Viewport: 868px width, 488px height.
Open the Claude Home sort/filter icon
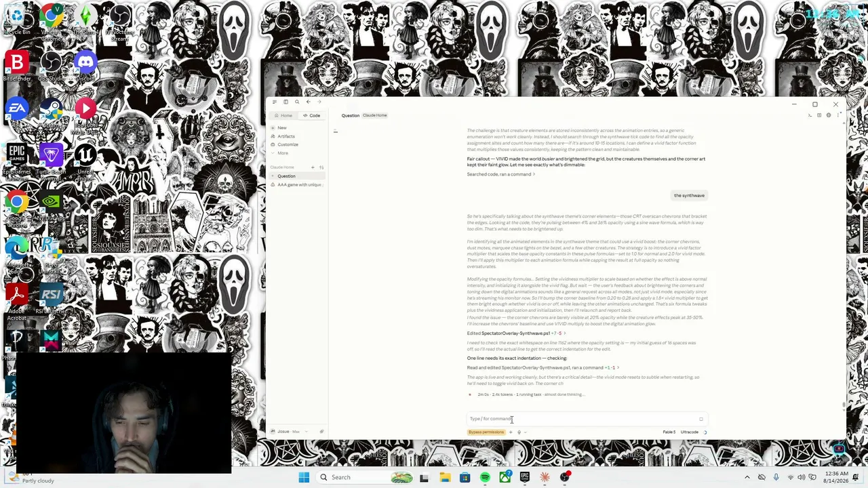pyautogui.click(x=321, y=167)
